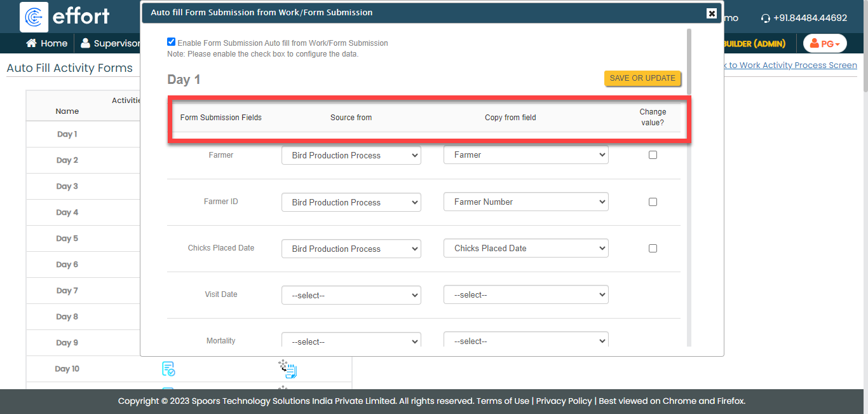Tick Change value checkbox for Farmer ID
This screenshot has width=868, height=414.
pos(653,202)
